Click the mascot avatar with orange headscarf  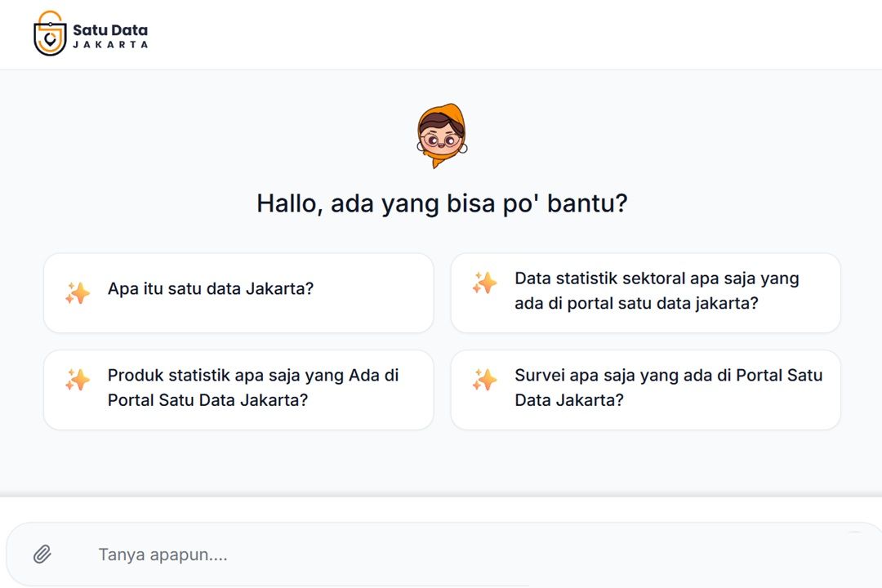pos(442,136)
